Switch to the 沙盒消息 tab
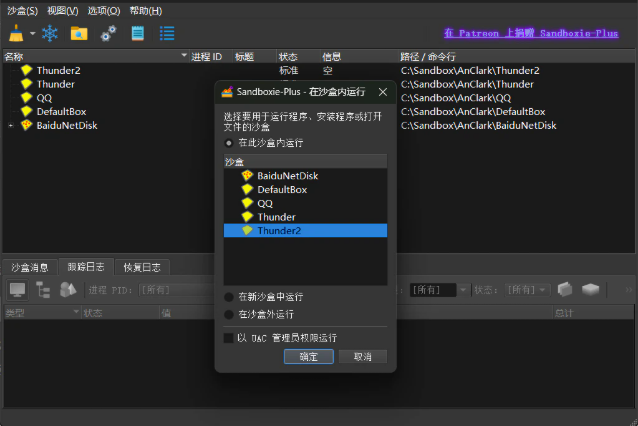 point(30,267)
